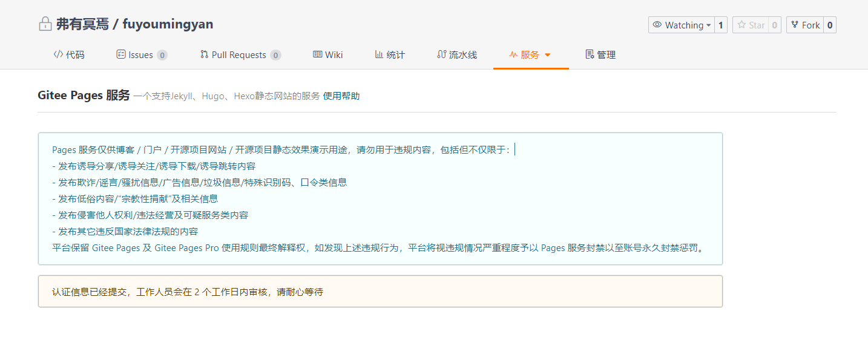Open the 流水线 tab
The width and height of the screenshot is (868, 340).
(457, 54)
